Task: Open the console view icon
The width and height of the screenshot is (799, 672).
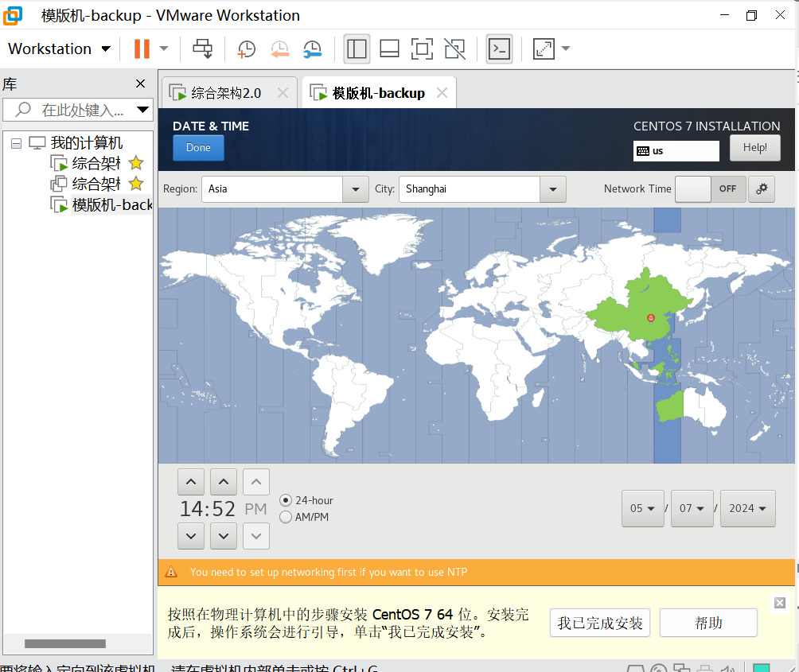Action: coord(499,49)
